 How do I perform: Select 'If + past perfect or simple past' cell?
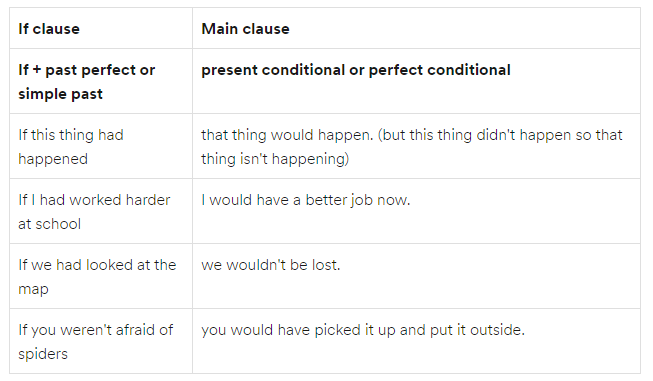click(x=101, y=81)
